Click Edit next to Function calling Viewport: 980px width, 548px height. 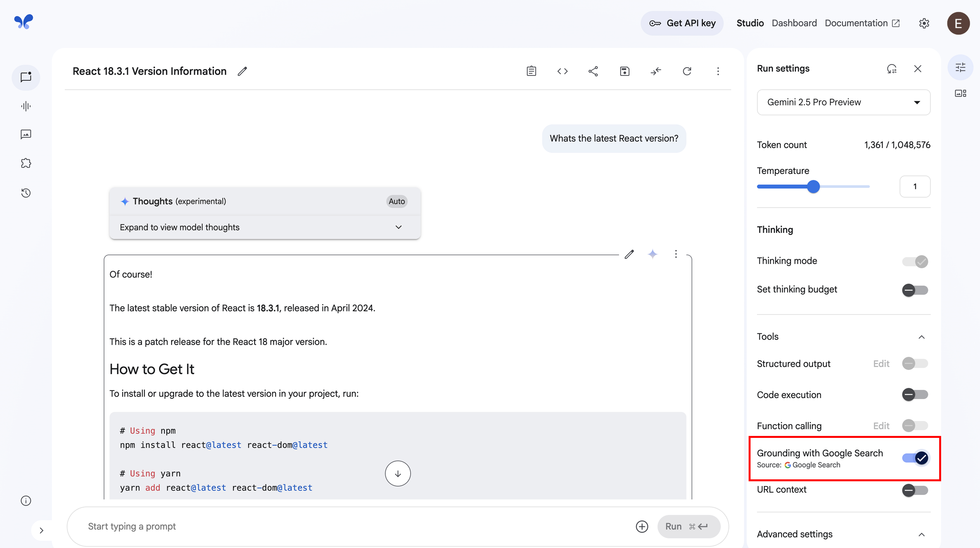click(881, 426)
